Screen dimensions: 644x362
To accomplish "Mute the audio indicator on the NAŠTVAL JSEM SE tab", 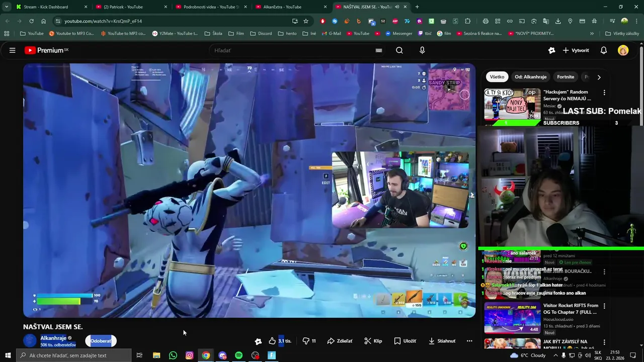I will [397, 7].
